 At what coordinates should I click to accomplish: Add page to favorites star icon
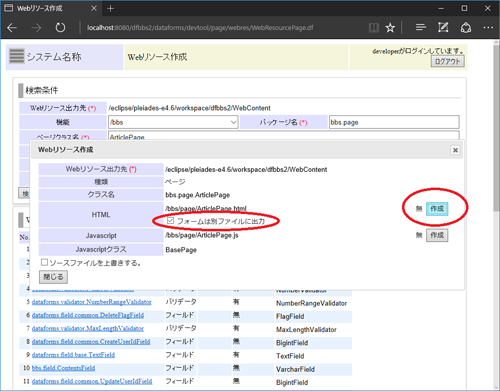coord(390,28)
